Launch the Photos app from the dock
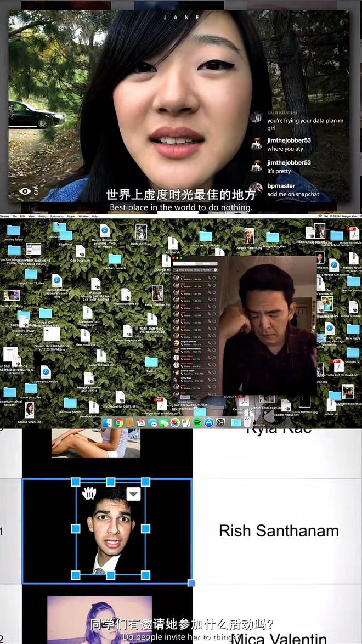The width and height of the screenshot is (362, 644). point(175,422)
